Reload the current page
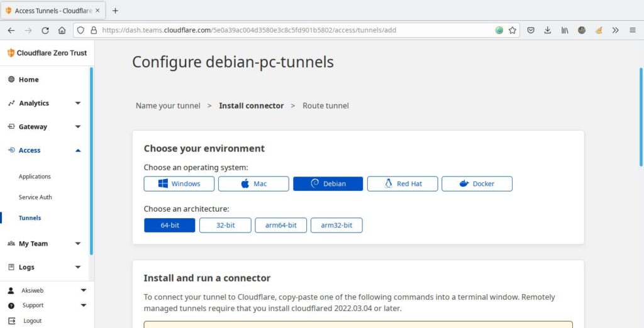644x328 pixels. click(x=45, y=30)
